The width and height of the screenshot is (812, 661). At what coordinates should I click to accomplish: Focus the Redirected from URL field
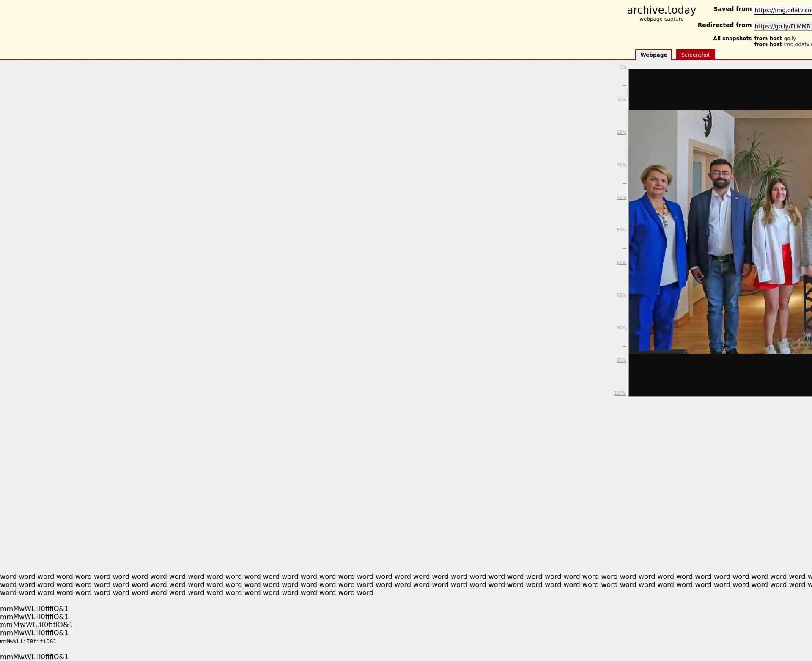(x=782, y=26)
